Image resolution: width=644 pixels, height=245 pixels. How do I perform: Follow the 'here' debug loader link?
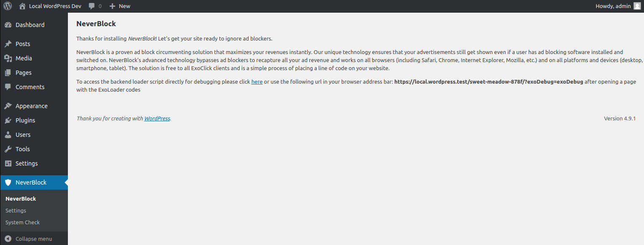pos(257,82)
